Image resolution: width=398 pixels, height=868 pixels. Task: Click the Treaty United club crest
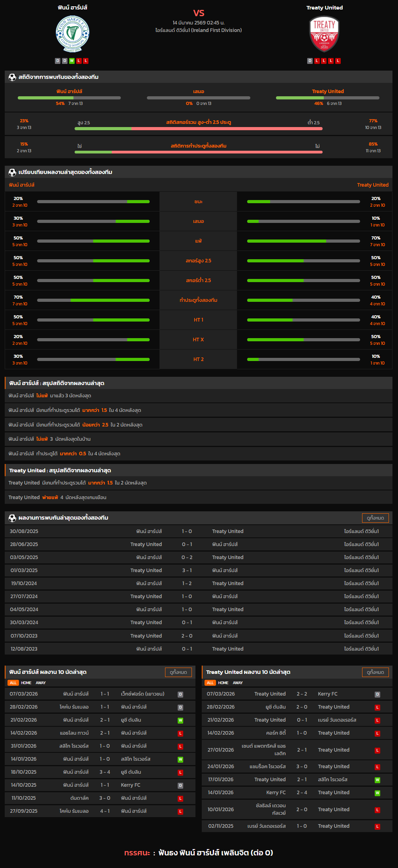click(324, 34)
